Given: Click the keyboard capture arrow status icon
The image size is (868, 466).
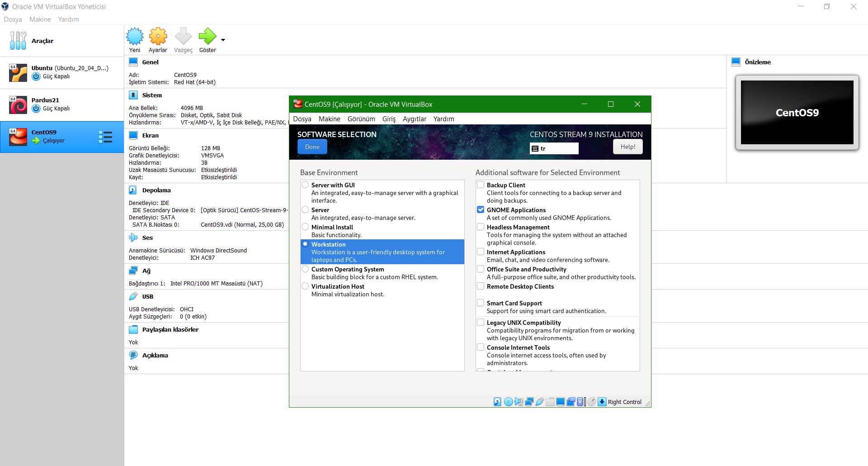Looking at the screenshot, I should click(x=602, y=402).
